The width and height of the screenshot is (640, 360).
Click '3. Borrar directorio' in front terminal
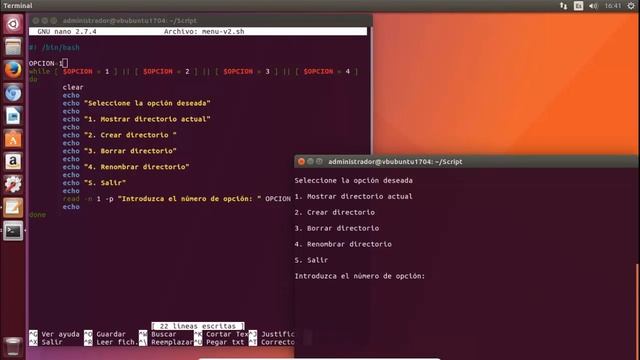tap(337, 228)
